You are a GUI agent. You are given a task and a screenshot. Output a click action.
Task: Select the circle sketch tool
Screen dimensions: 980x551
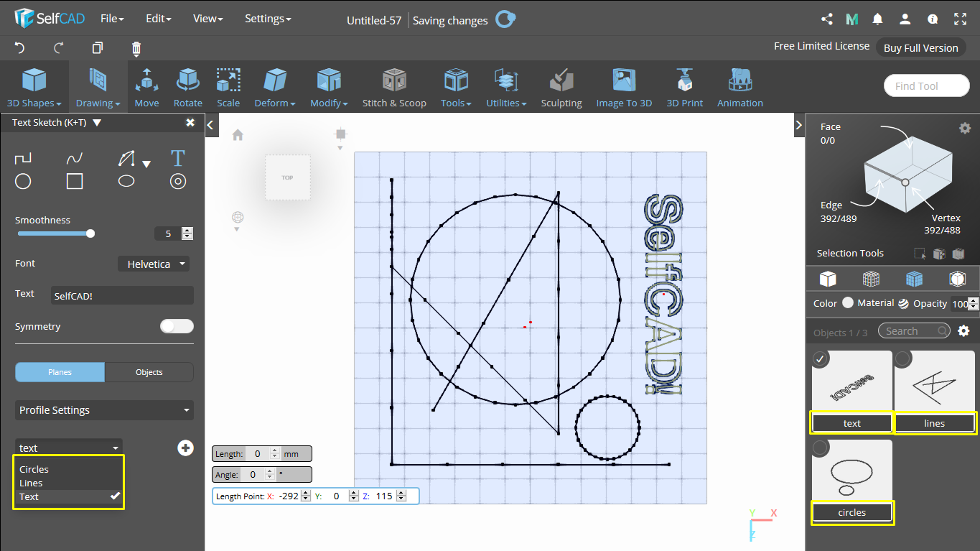(23, 181)
